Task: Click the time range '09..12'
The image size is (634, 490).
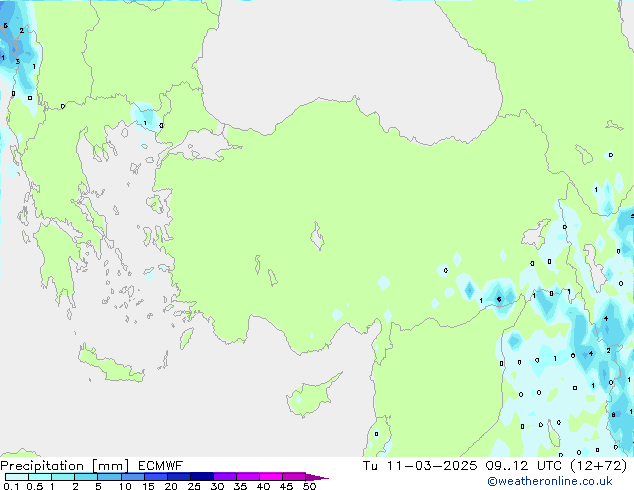Action: [507, 466]
